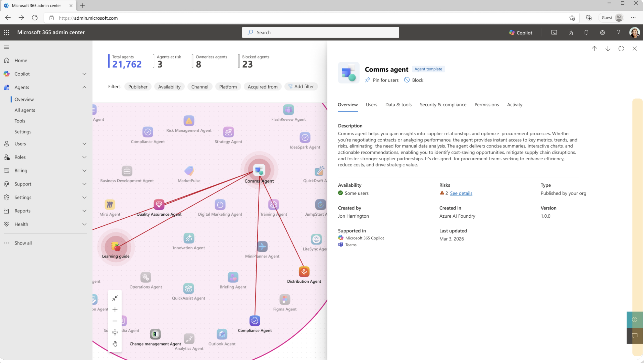Viewport: 644px width, 363px height.
Task: Open the settings gear in header
Action: pyautogui.click(x=602, y=32)
